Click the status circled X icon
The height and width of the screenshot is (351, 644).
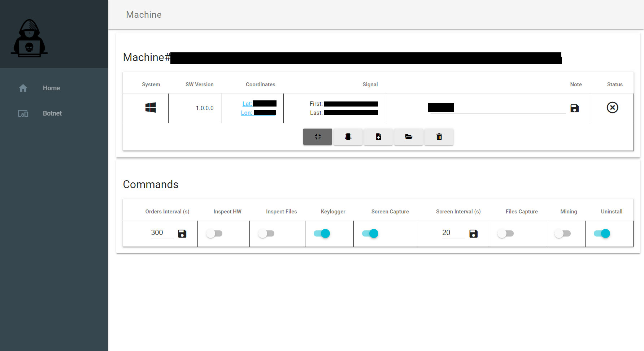pyautogui.click(x=613, y=108)
